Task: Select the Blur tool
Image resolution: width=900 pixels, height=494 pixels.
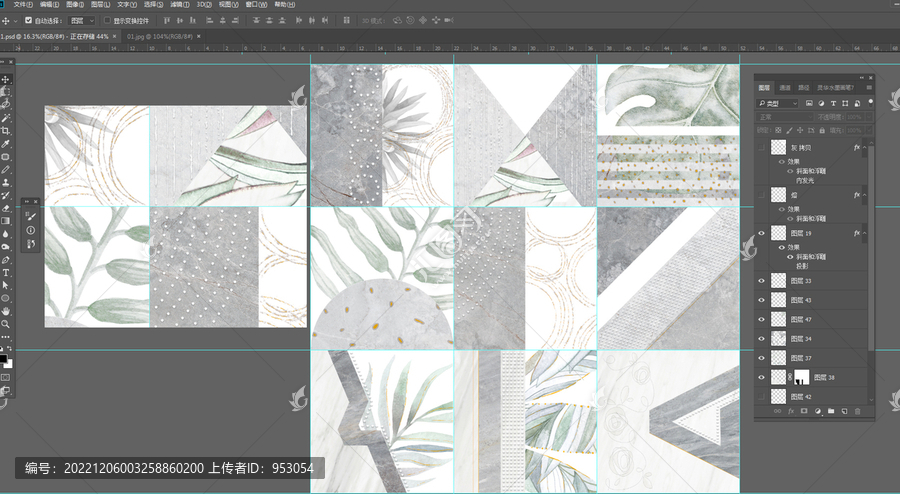Action: 6,234
